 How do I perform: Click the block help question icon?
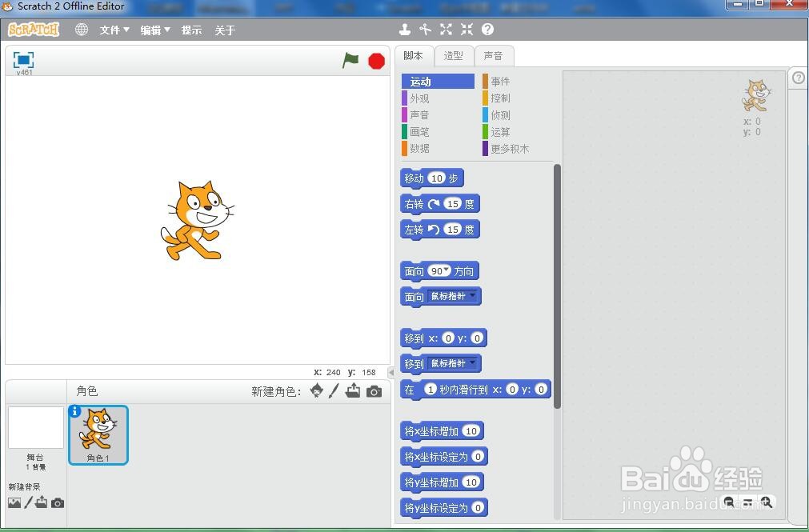pyautogui.click(x=487, y=30)
